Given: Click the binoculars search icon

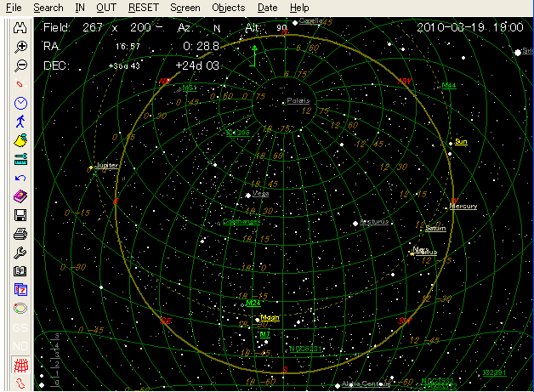Looking at the screenshot, I should click(20, 28).
